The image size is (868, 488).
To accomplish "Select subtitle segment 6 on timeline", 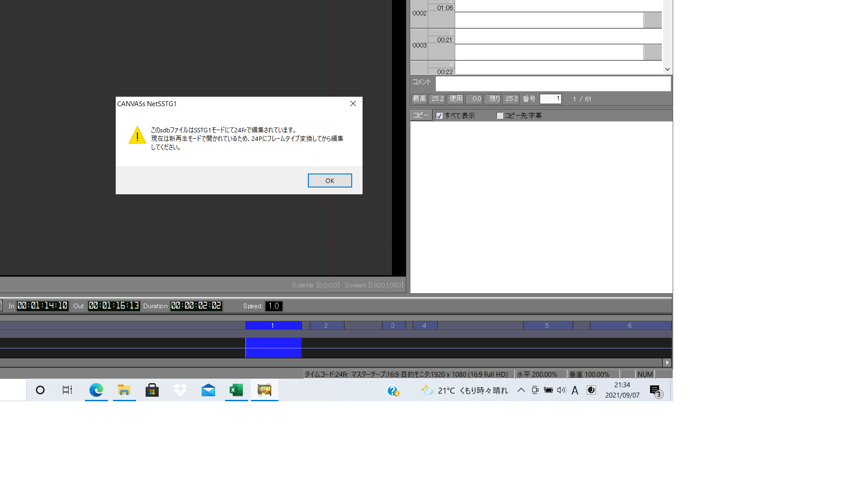I will [x=630, y=326].
